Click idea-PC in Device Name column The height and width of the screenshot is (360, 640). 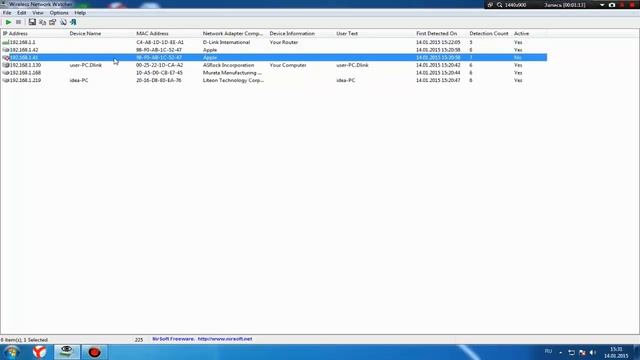click(x=79, y=80)
